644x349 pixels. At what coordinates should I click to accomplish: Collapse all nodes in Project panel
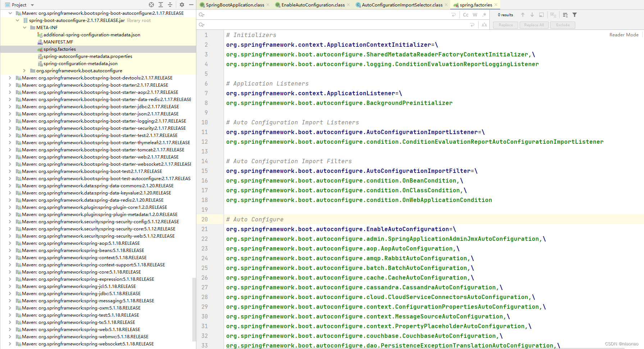pos(170,5)
